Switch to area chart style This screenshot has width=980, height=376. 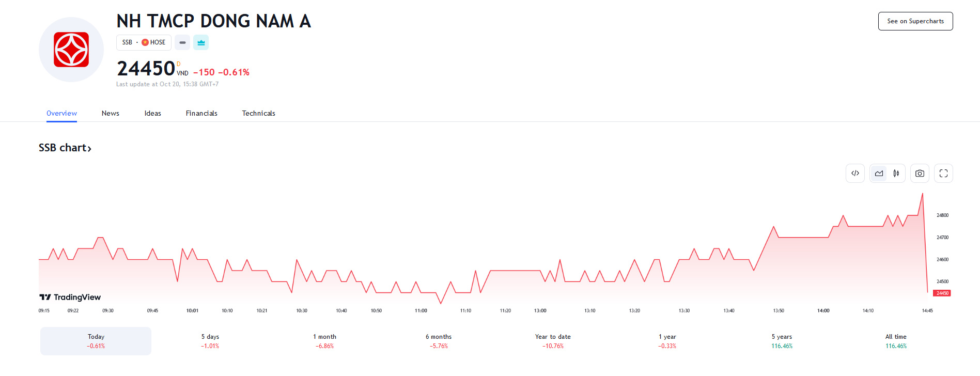point(879,174)
